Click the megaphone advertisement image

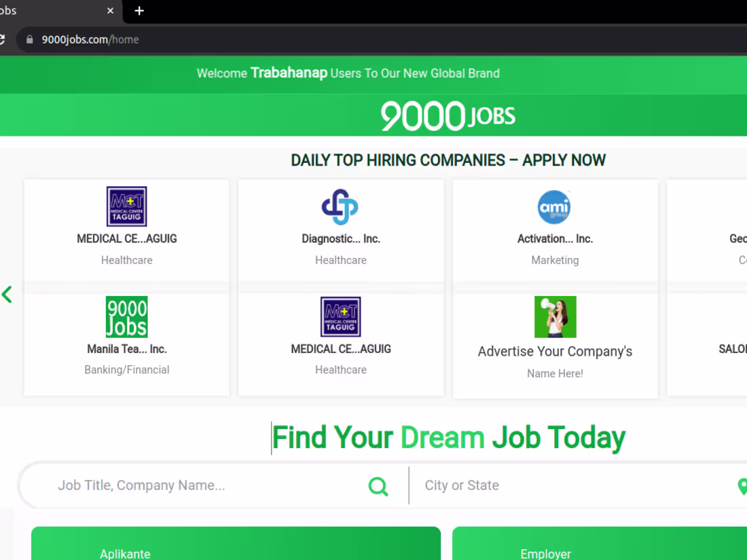click(x=555, y=316)
